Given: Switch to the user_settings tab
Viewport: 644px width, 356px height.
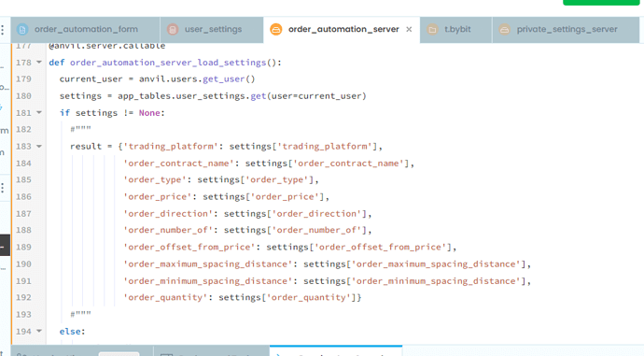Looking at the screenshot, I should point(212,30).
